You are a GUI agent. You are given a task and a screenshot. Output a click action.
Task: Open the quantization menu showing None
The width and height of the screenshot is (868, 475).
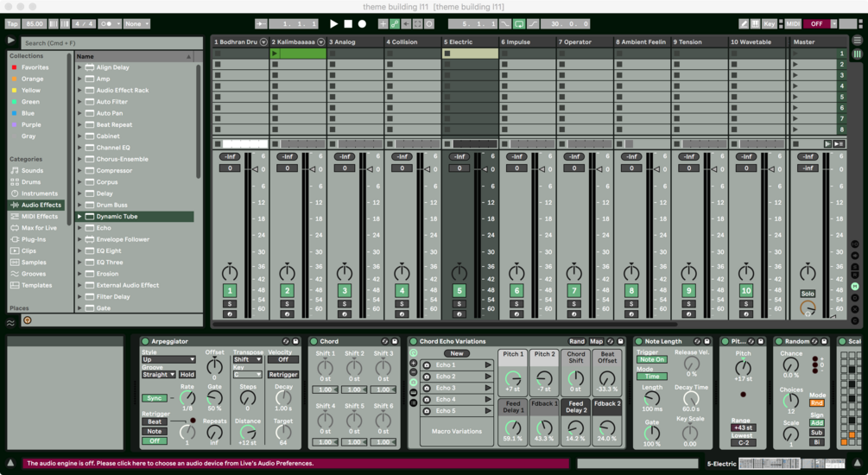[x=136, y=24]
